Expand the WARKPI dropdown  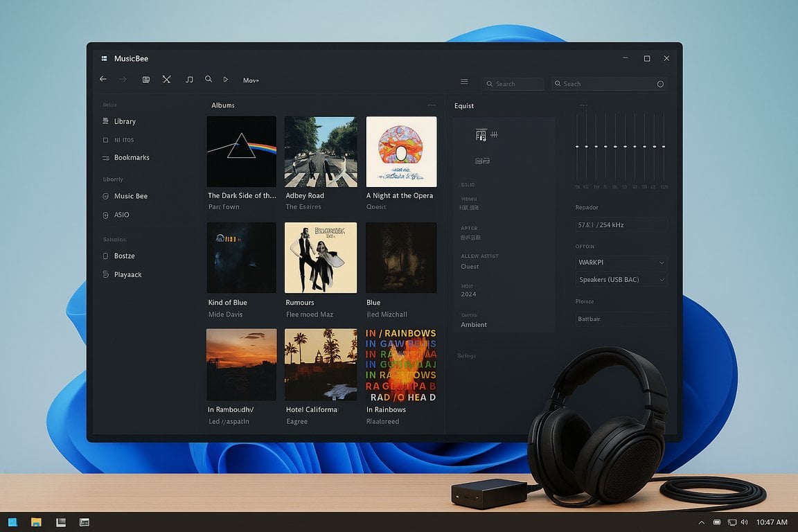point(621,263)
